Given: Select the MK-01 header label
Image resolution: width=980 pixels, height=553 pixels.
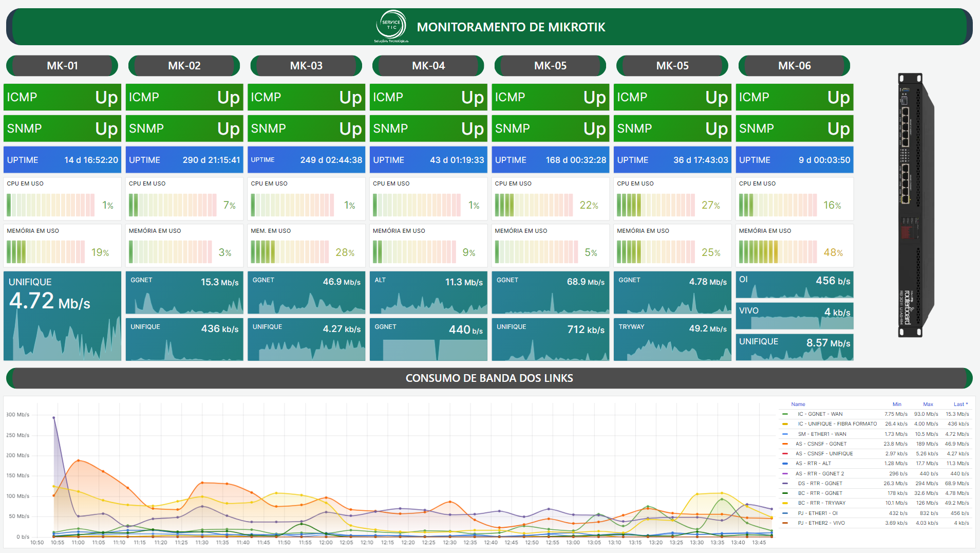Looking at the screenshot, I should [62, 66].
